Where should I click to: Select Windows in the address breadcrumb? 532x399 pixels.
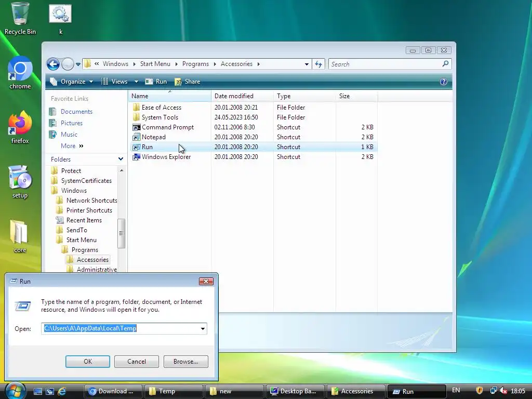click(x=115, y=64)
